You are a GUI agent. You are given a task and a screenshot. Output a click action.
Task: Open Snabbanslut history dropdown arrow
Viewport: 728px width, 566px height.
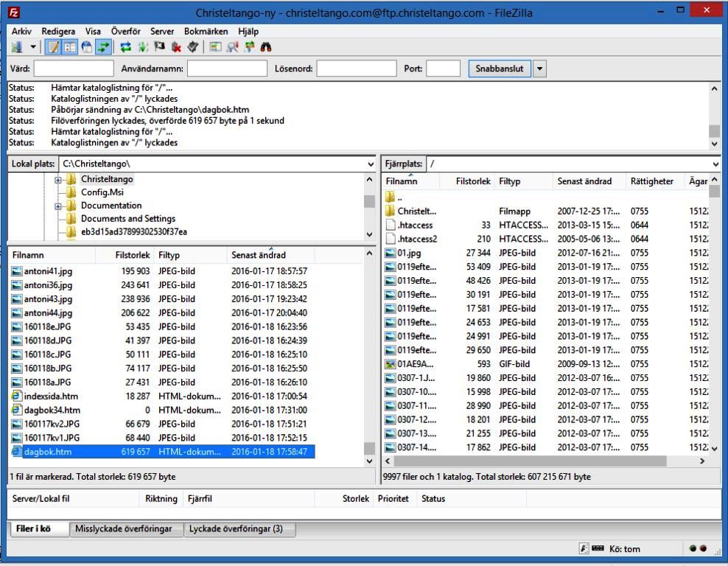pyautogui.click(x=539, y=69)
